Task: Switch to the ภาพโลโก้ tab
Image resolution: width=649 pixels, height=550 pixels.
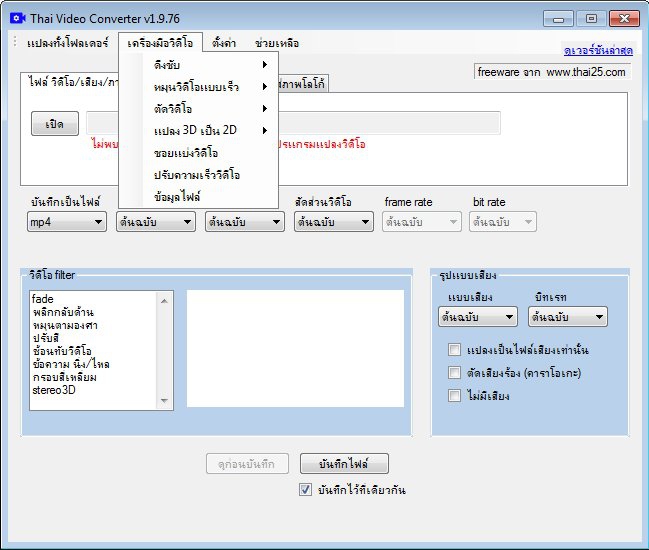Action: [x=303, y=84]
